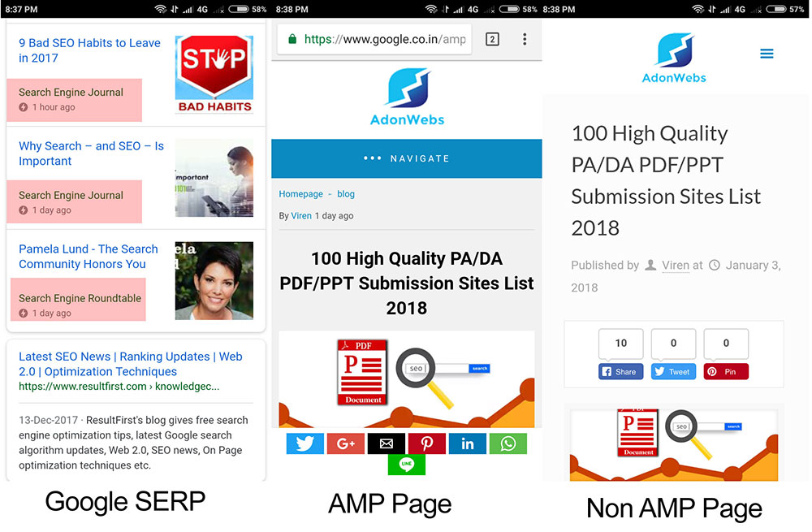Image resolution: width=812 pixels, height=532 pixels.
Task: Open 'Why Search – and SEO – Is Important'
Action: (x=91, y=154)
